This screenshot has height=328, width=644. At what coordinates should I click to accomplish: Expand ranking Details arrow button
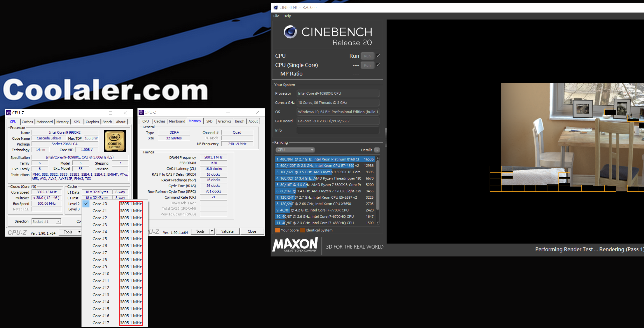click(377, 150)
